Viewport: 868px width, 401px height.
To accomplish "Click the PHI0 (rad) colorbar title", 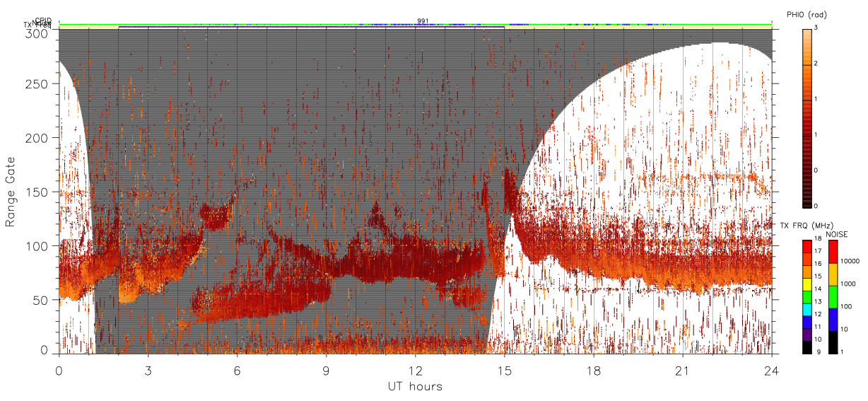I will (807, 14).
